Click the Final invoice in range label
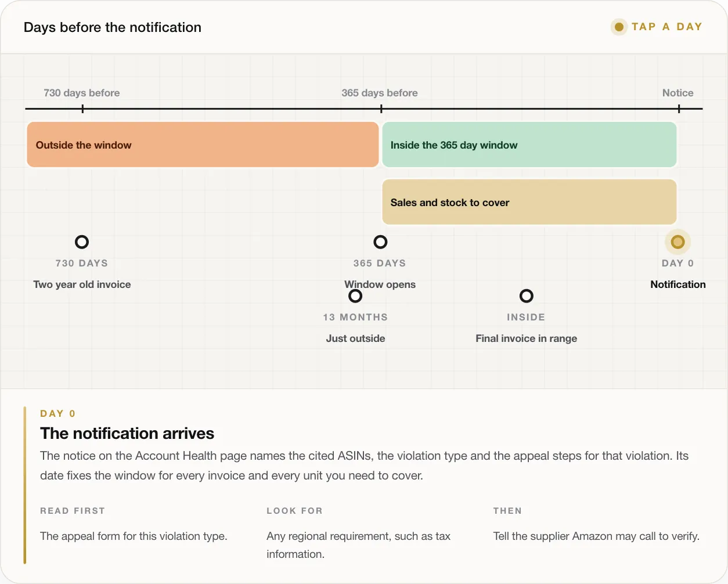728x584 pixels. point(527,338)
